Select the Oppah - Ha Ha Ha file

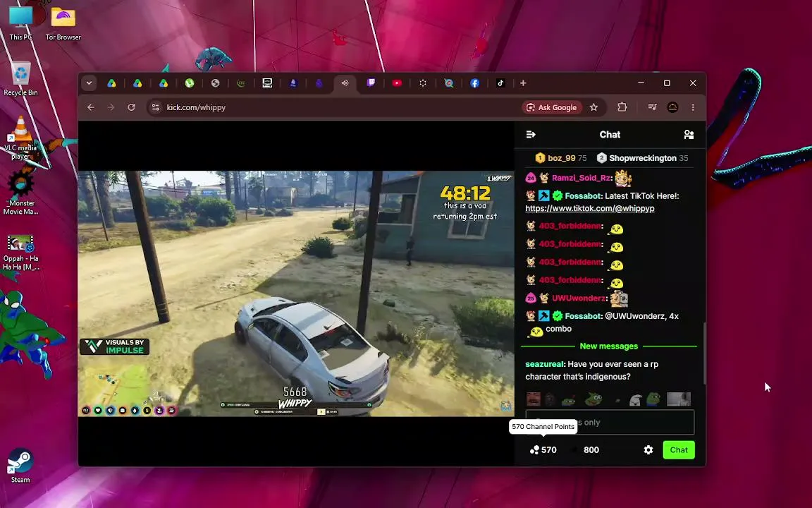tap(20, 253)
